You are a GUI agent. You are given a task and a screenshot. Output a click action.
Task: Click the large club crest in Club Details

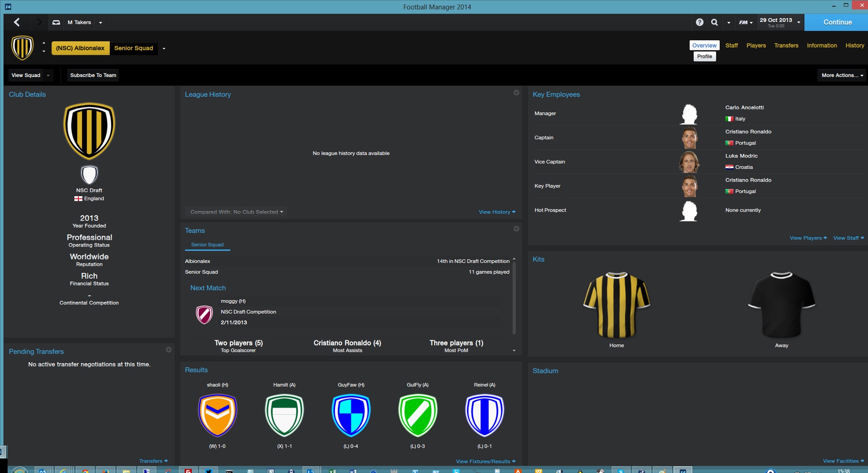(89, 131)
